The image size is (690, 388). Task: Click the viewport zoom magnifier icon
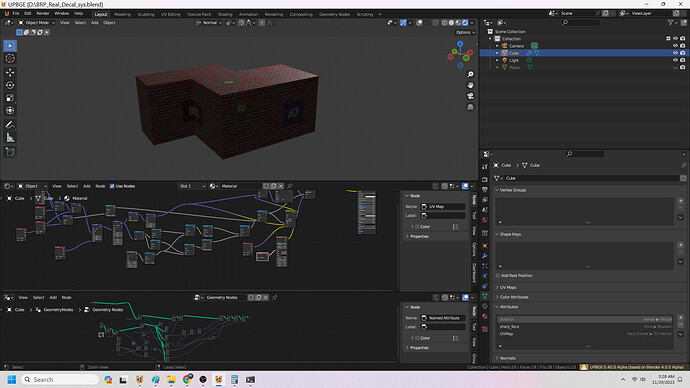470,74
